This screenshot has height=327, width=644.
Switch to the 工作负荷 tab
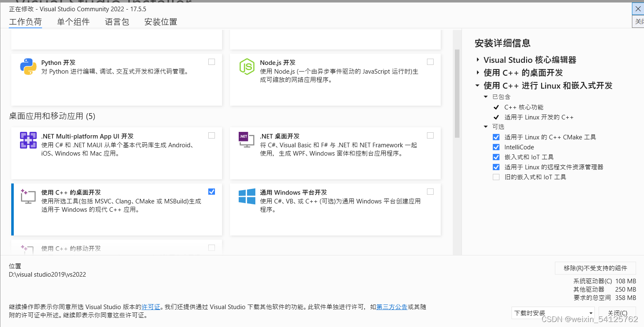(25, 22)
